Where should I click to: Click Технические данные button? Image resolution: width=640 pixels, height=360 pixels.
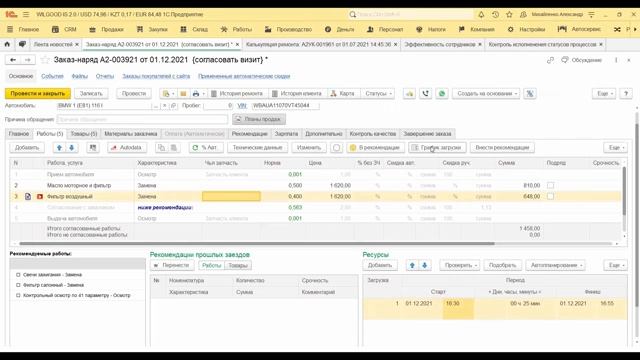point(257,147)
